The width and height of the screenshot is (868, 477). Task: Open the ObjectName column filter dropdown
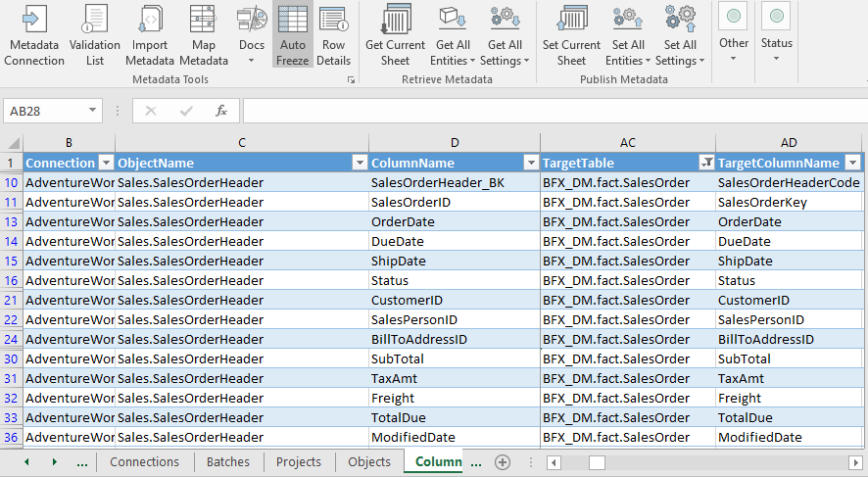point(360,163)
